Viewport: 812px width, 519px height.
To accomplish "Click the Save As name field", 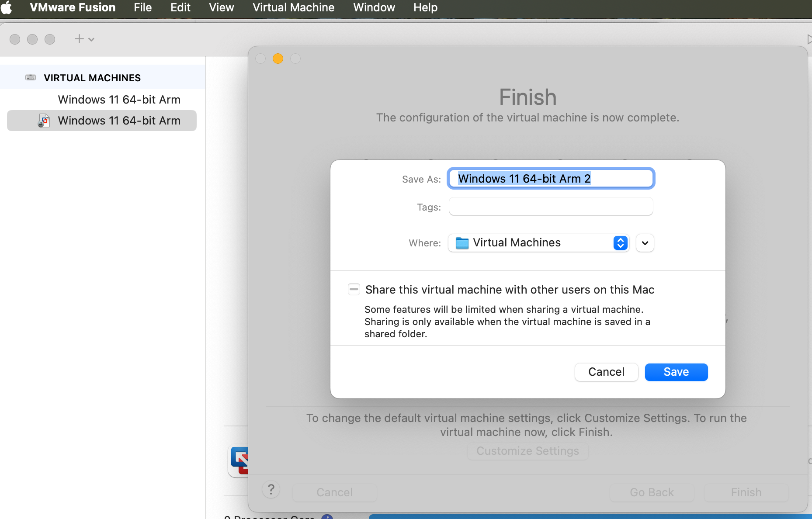I will 551,178.
